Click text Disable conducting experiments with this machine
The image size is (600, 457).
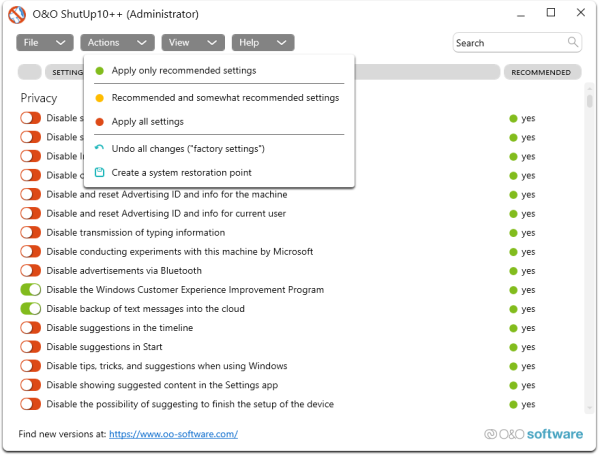[180, 252]
